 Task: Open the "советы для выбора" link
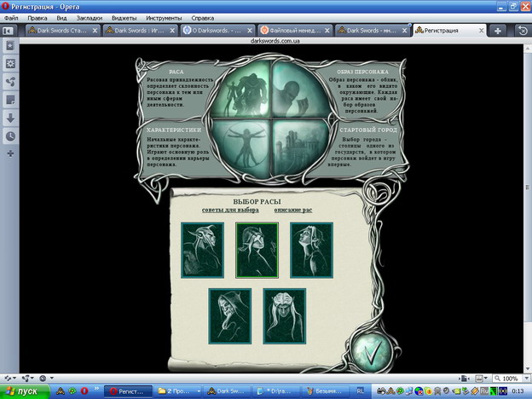pos(230,210)
